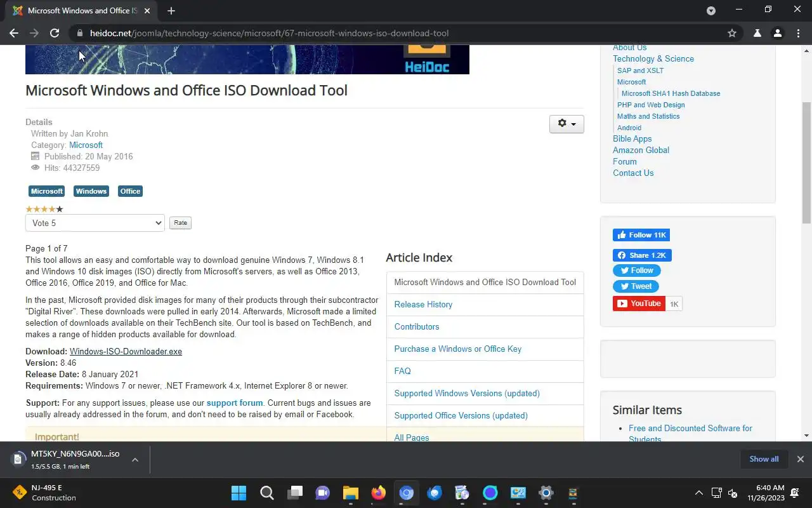The image size is (812, 508).
Task: Click the page vertical scrollbar
Action: [x=806, y=163]
